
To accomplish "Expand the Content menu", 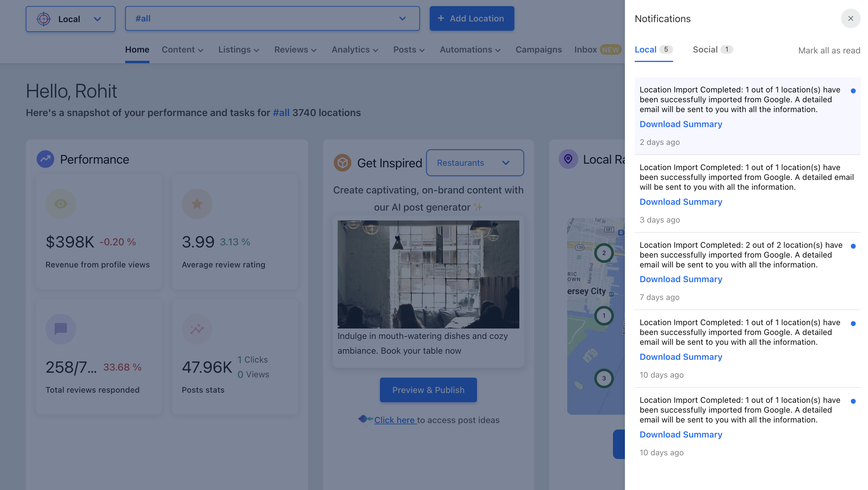I will coord(183,49).
